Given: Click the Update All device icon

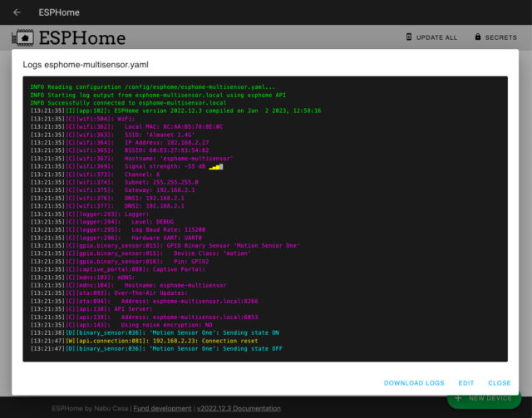Looking at the screenshot, I should pos(409,37).
